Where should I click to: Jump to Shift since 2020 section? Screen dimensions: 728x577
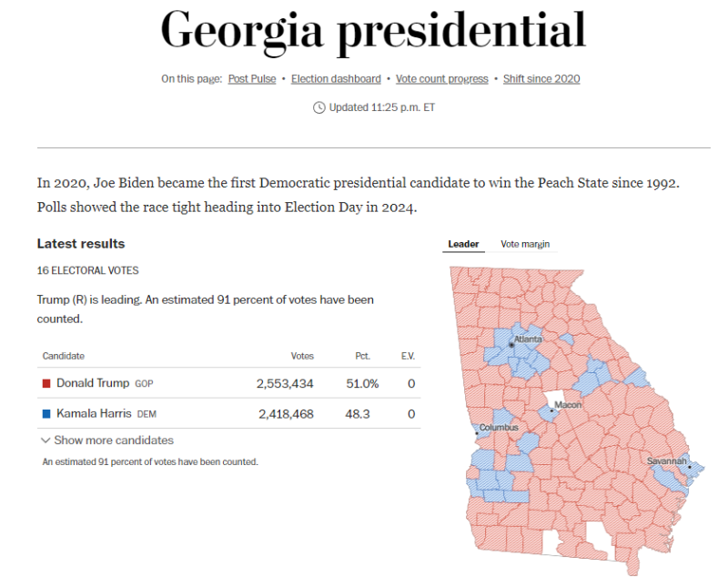(541, 79)
